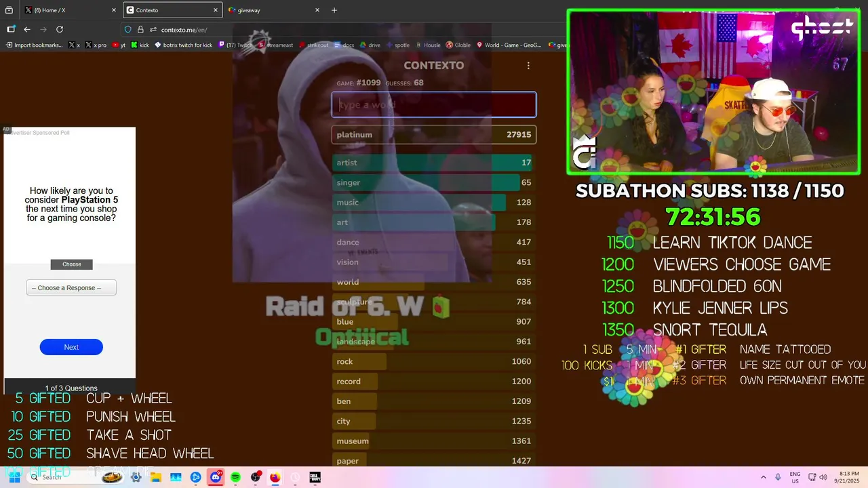The image size is (868, 488).
Task: Open the network tray icon
Action: click(x=812, y=477)
